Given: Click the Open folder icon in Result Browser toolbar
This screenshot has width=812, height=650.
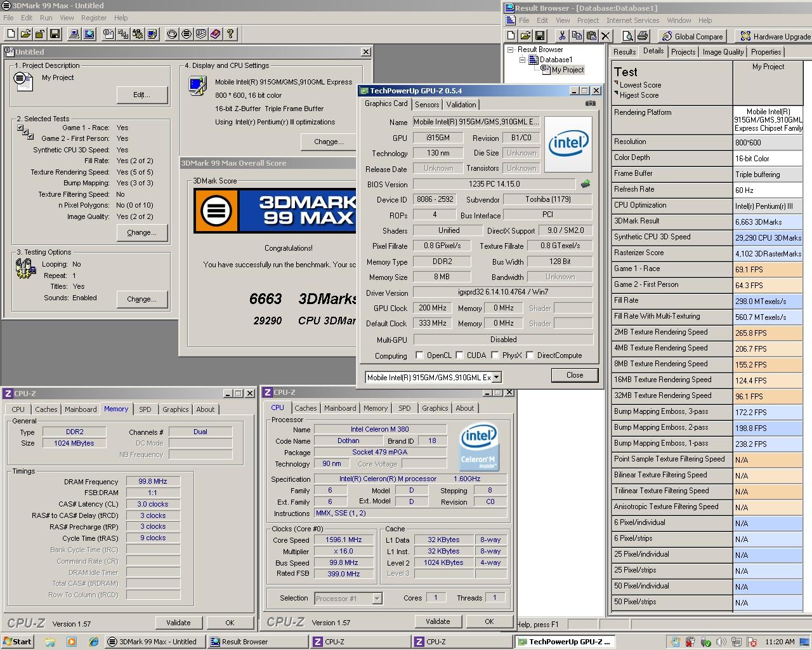Looking at the screenshot, I should 525,36.
